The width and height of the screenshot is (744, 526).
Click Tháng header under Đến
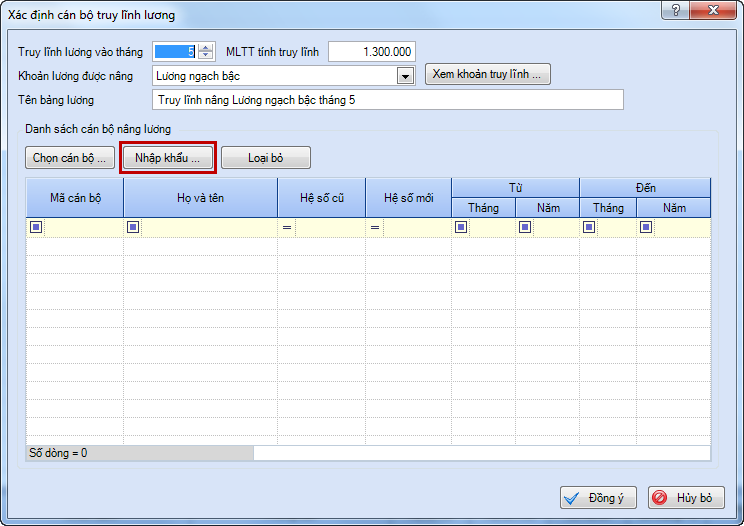[x=608, y=208]
